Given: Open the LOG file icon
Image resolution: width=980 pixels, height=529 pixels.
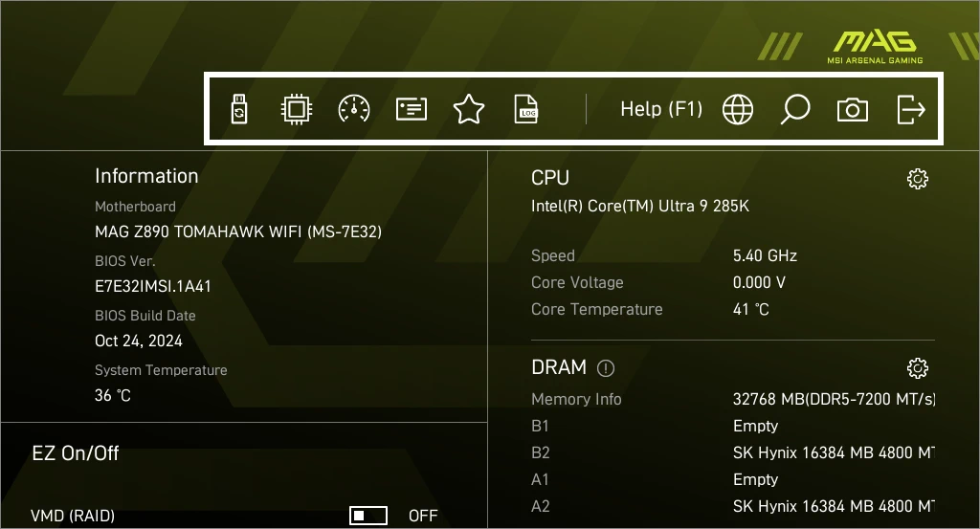Looking at the screenshot, I should [x=525, y=109].
